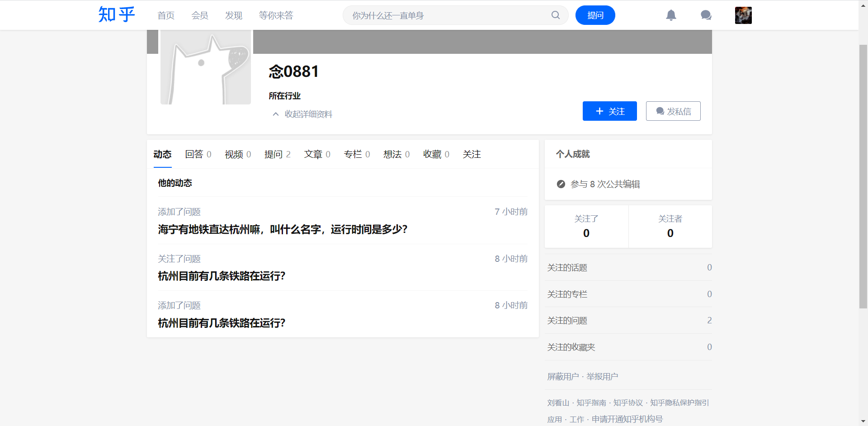This screenshot has height=426, width=868.
Task: Switch to the 提问 tab
Action: [278, 154]
